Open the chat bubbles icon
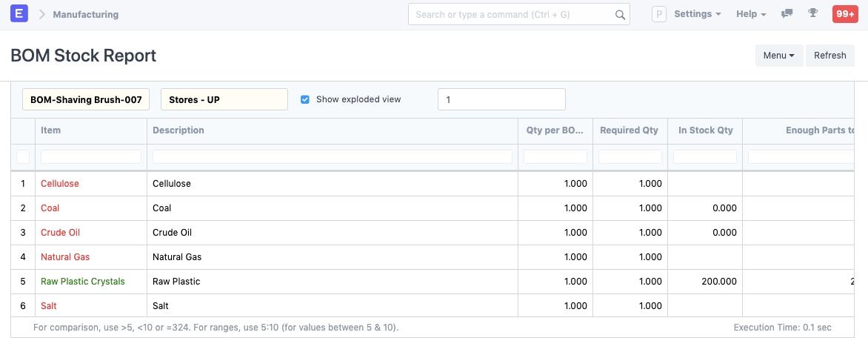Image resolution: width=868 pixels, height=355 pixels. click(787, 14)
